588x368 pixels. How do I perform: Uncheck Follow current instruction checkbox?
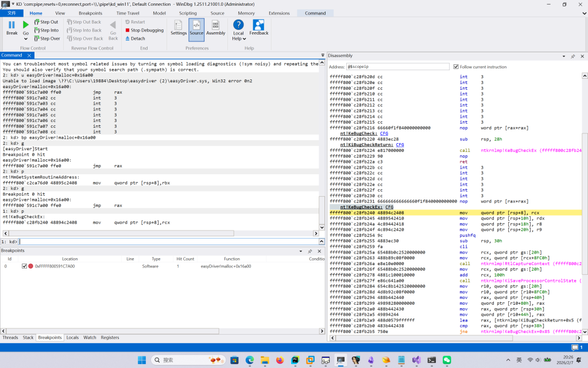(x=456, y=67)
